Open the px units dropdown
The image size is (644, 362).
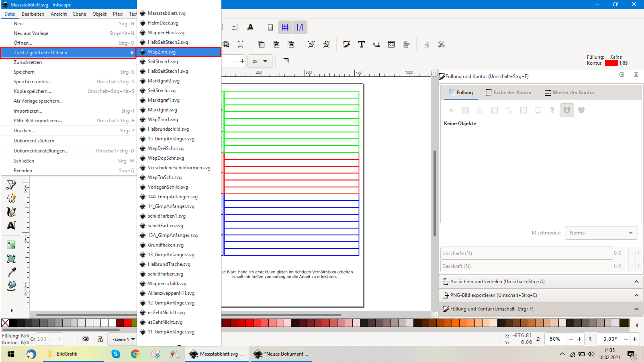click(x=260, y=61)
